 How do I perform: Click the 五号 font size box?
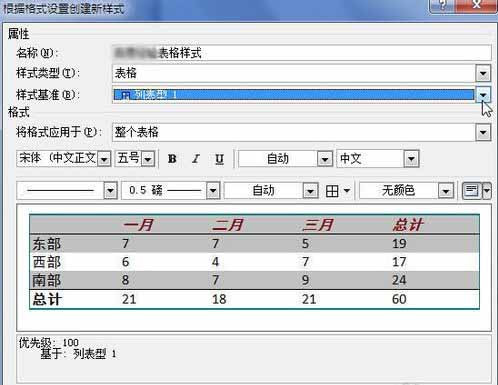129,159
